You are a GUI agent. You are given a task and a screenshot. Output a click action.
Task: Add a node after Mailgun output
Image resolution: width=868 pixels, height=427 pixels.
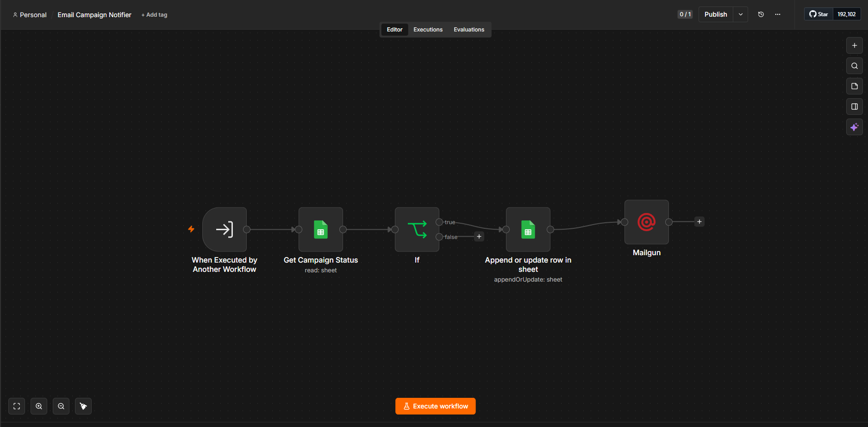tap(699, 222)
